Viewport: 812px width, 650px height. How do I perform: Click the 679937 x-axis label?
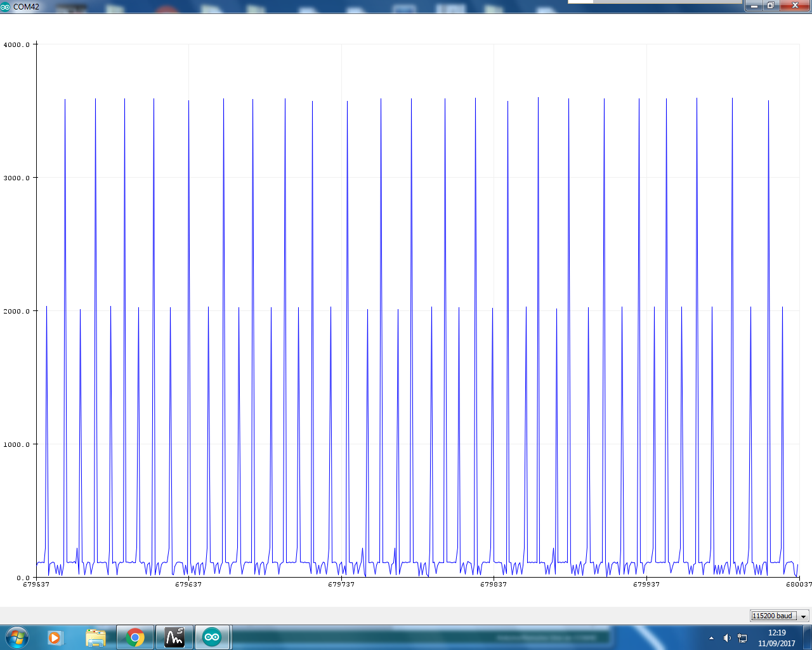tap(646, 585)
